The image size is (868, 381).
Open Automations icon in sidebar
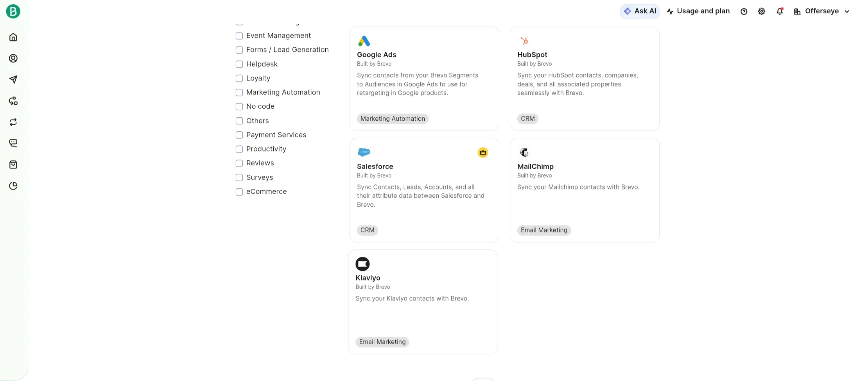point(13,101)
